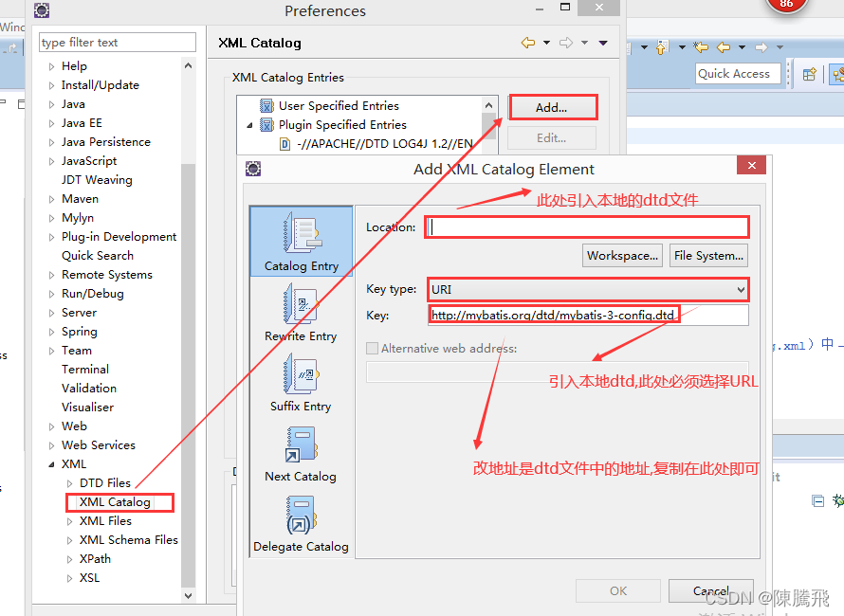
Task: Select Visualiser in the preferences tree
Action: click(x=88, y=407)
